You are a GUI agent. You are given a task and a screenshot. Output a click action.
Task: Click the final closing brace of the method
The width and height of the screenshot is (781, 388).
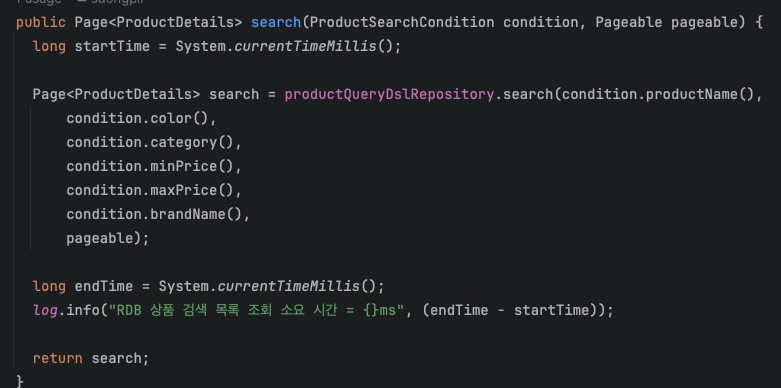coord(20,382)
